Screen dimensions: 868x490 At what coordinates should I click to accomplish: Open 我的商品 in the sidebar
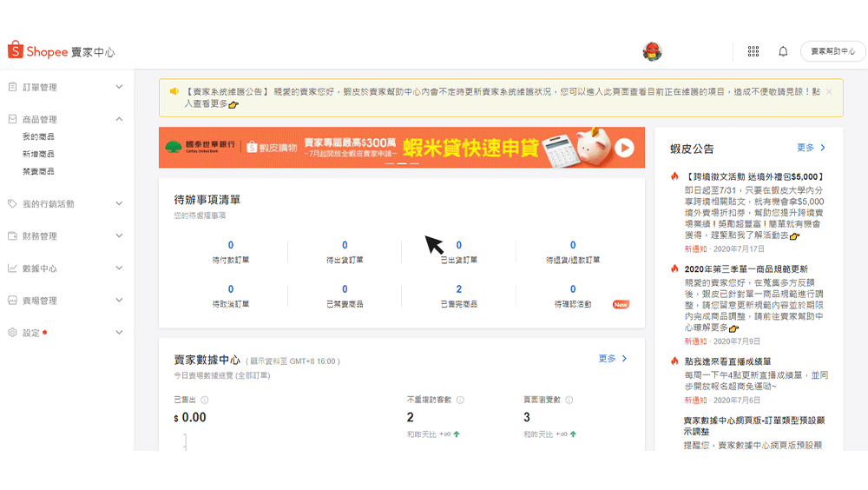[38, 136]
